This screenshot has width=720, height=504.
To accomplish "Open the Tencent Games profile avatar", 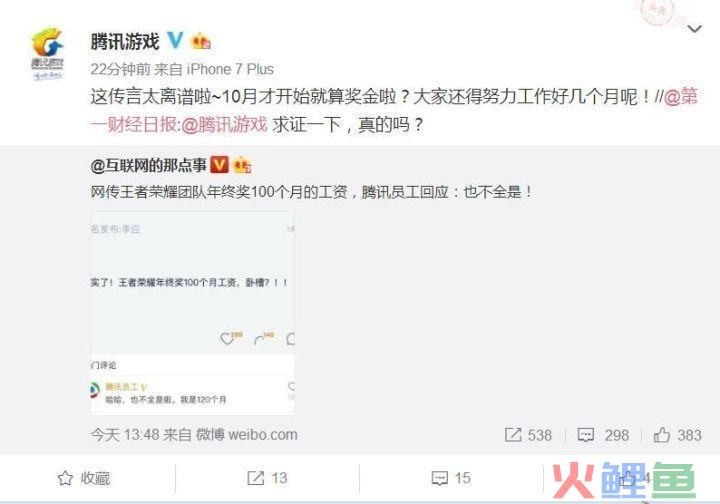I will (47, 54).
